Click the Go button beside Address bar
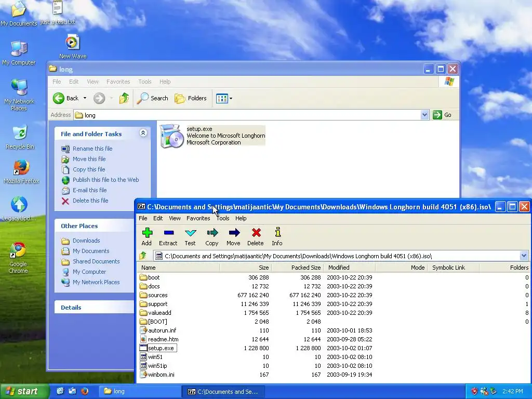The height and width of the screenshot is (399, 532). (x=443, y=115)
